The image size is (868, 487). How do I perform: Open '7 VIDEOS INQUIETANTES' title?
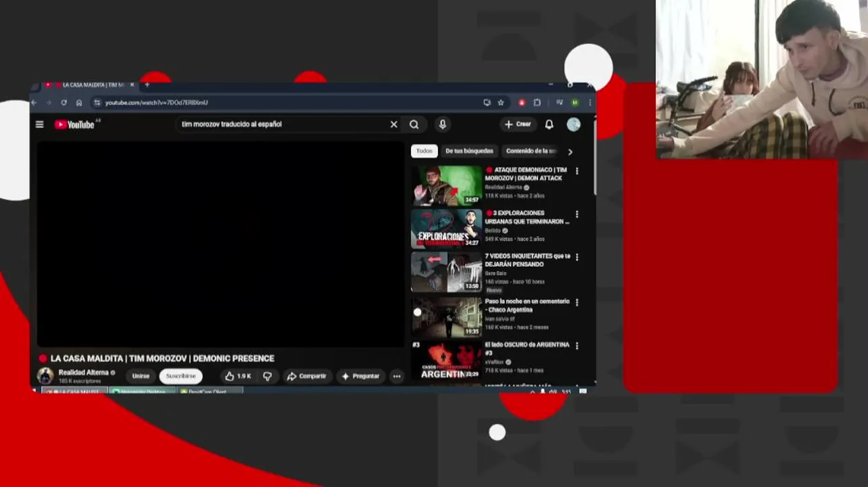(527, 260)
